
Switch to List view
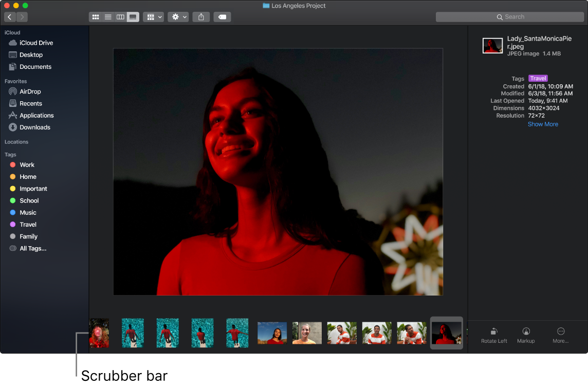pyautogui.click(x=107, y=16)
